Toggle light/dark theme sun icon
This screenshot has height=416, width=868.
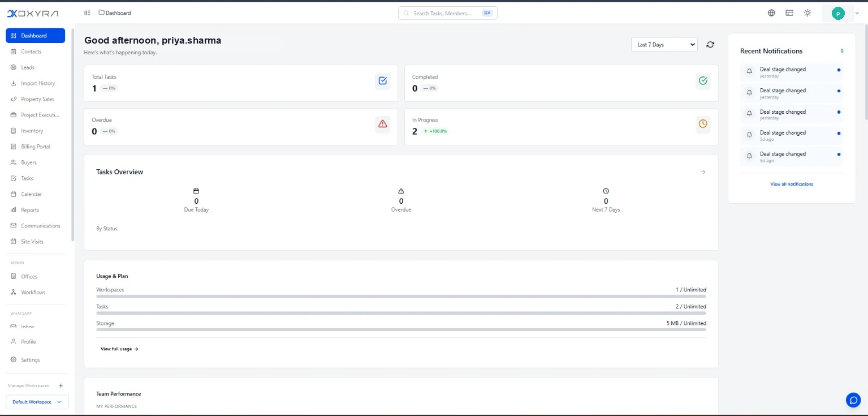pyautogui.click(x=807, y=13)
